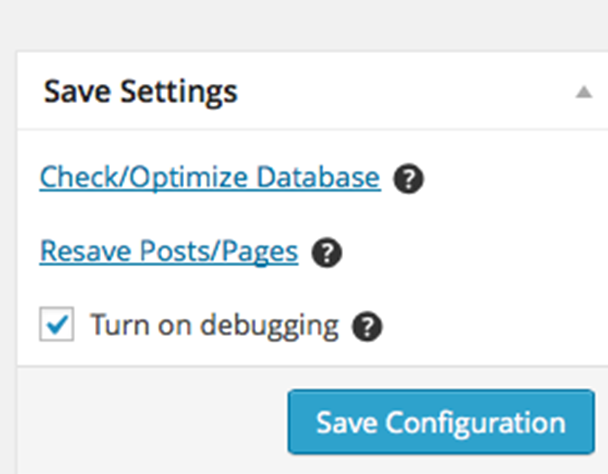Show help for the database optimization link
This screenshot has height=474, width=608.
coord(408,179)
